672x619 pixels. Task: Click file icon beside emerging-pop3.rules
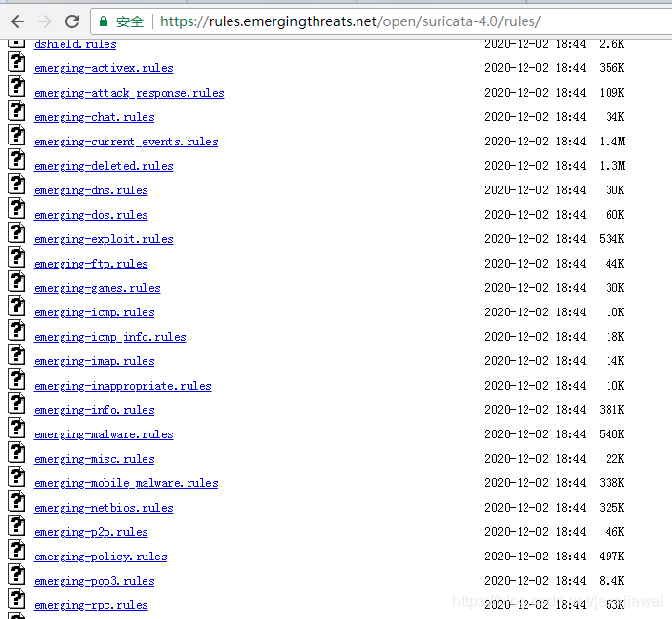(17, 574)
